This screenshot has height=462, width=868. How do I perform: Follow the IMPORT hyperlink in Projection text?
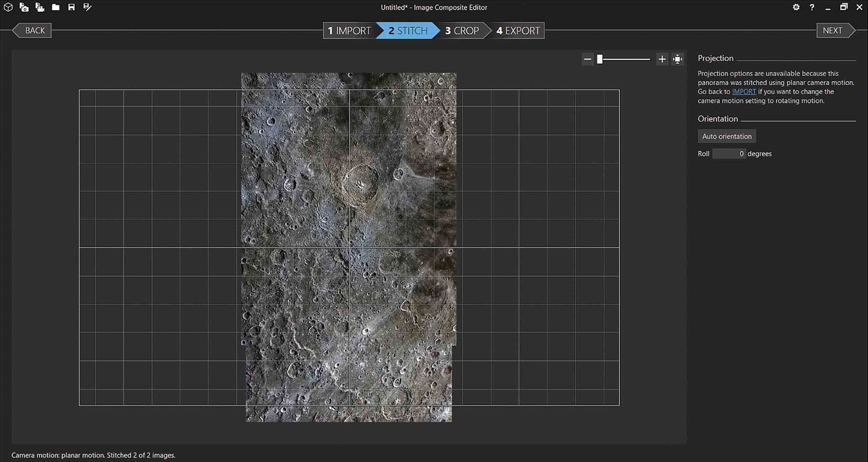744,92
